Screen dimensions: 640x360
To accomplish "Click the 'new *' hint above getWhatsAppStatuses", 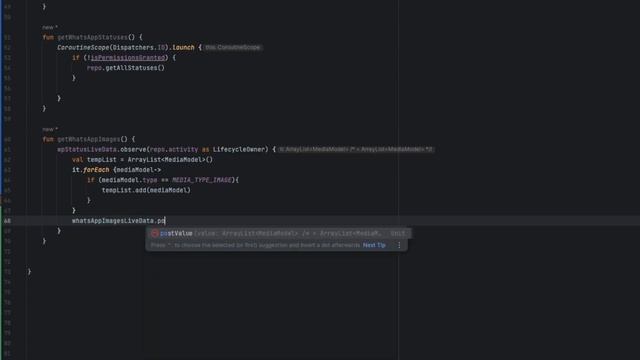I will 50,27.
